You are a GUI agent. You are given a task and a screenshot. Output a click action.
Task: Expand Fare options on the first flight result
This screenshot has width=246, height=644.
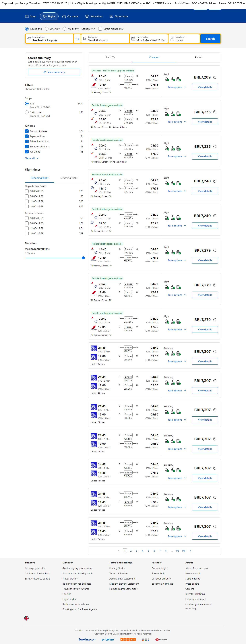tap(177, 87)
